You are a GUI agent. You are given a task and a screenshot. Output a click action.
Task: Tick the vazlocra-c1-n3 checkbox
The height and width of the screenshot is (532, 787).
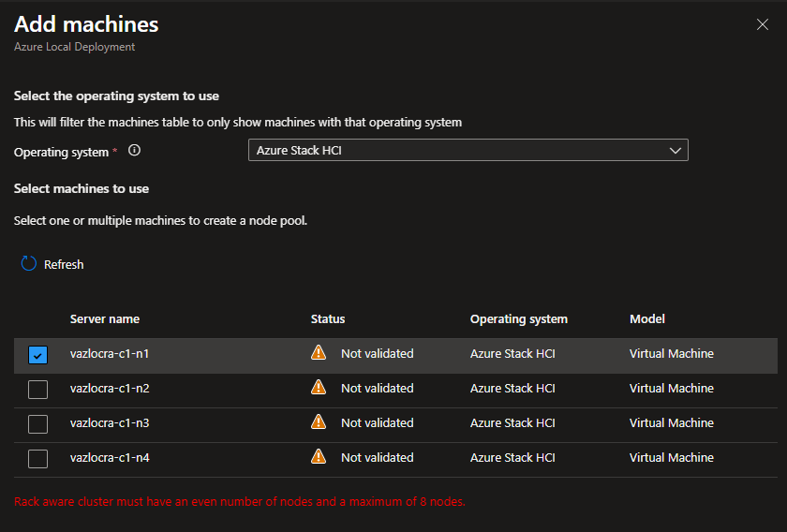pos(37,424)
